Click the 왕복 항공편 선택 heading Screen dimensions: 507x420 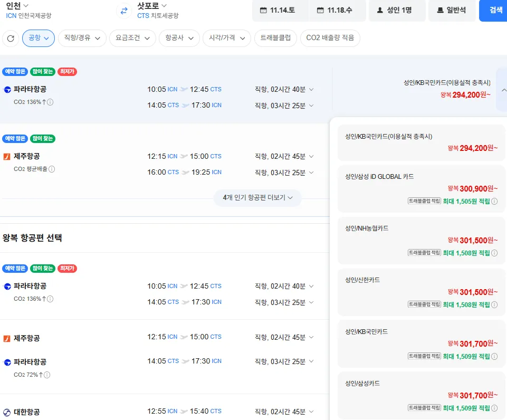tap(32, 238)
